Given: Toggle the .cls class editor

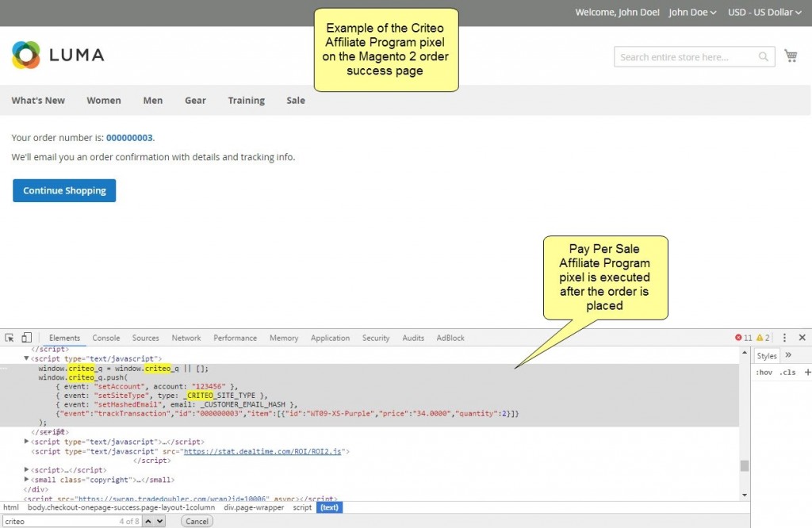Looking at the screenshot, I should coord(788,372).
